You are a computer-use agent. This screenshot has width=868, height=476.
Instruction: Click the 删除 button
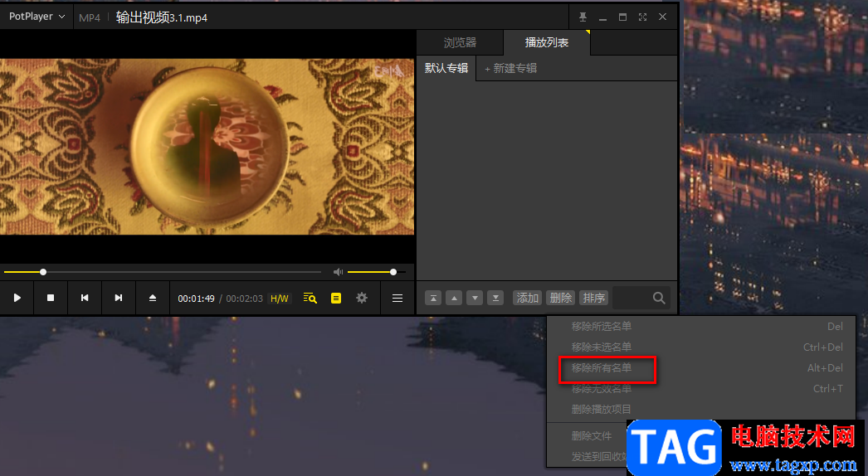click(561, 298)
